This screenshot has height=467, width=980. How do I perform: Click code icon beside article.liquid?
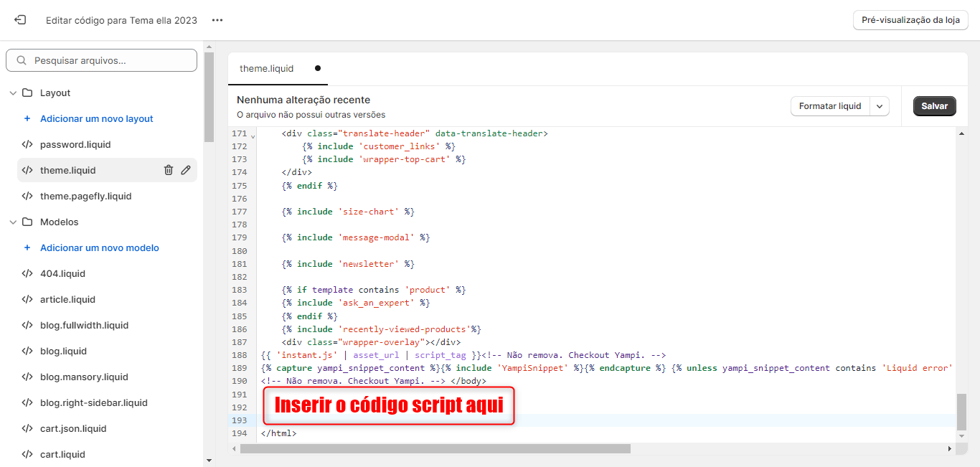pyautogui.click(x=27, y=300)
